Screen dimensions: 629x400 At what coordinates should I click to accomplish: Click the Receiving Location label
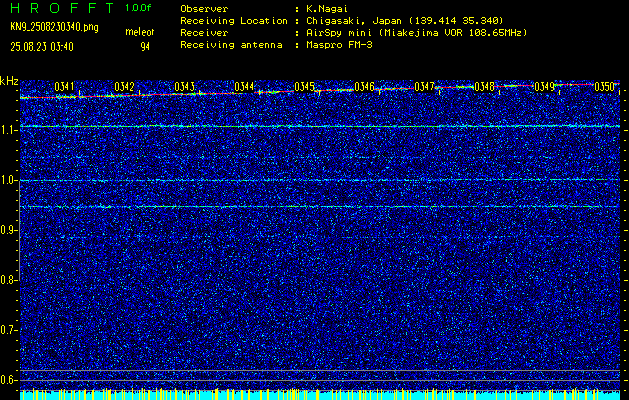click(x=234, y=21)
